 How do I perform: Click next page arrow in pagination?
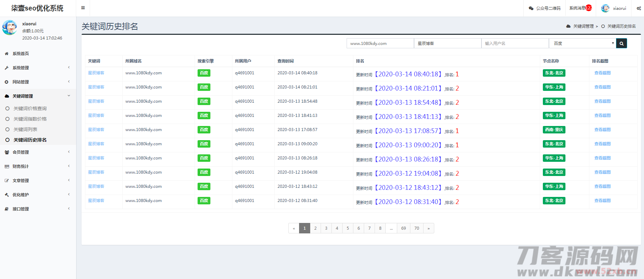click(x=429, y=228)
